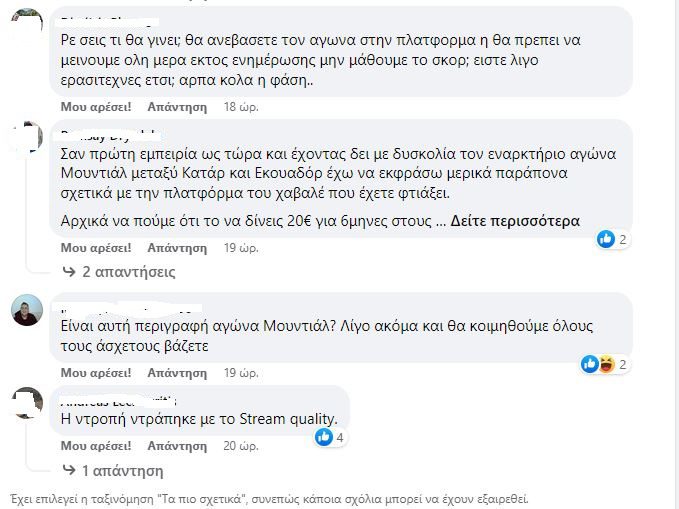This screenshot has height=509, width=679.
Task: Click the like icon on the Μουντιάλ description comment
Action: (589, 364)
